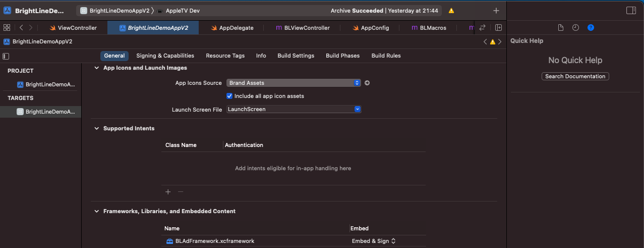Click the yellow warning icon beside Archive status

451,11
